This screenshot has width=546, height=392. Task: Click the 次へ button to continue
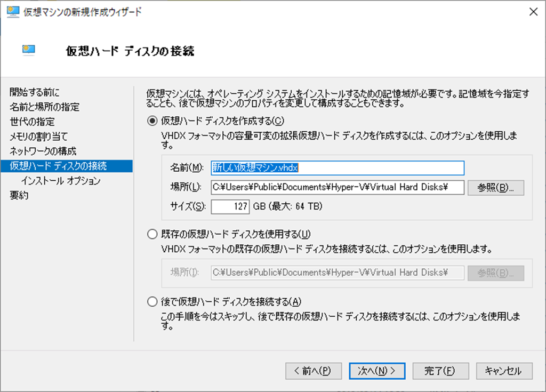coord(376,371)
